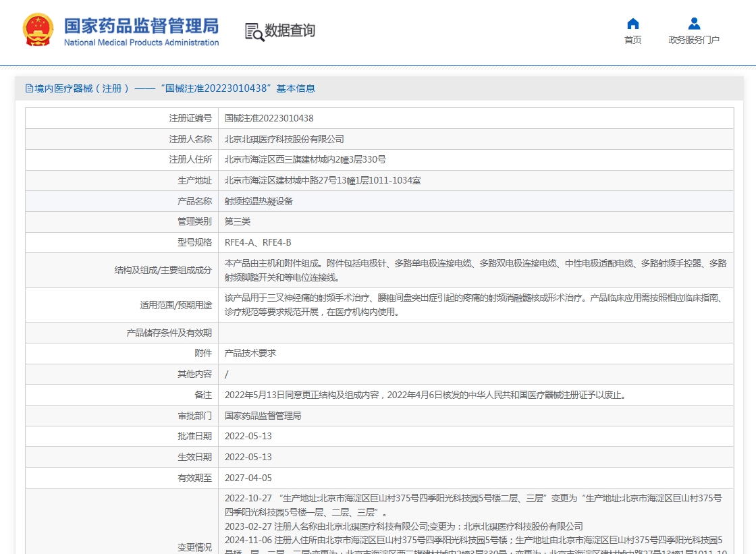Viewport: 756px width, 554px height.
Task: Click the 政务服务门户 label
Action: 694,40
